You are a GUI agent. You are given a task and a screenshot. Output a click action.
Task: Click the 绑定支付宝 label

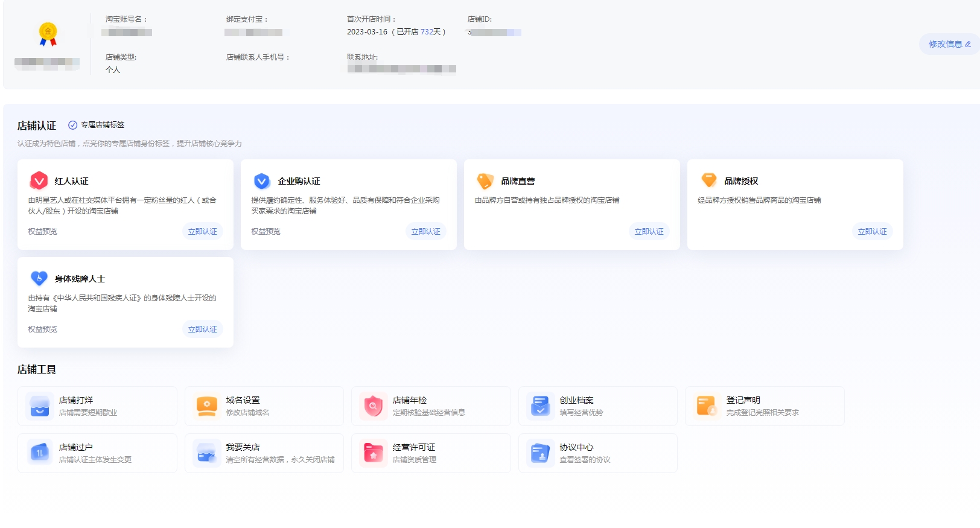[x=247, y=19]
